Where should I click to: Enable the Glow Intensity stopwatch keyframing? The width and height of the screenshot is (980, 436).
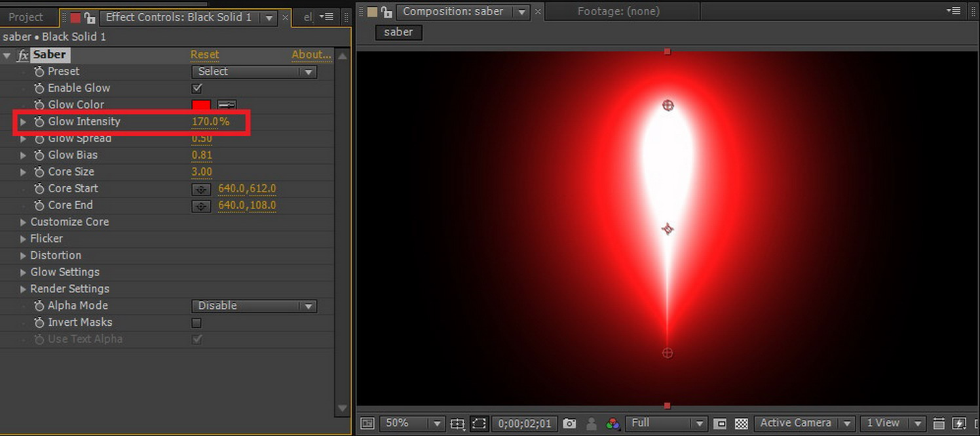pos(39,121)
